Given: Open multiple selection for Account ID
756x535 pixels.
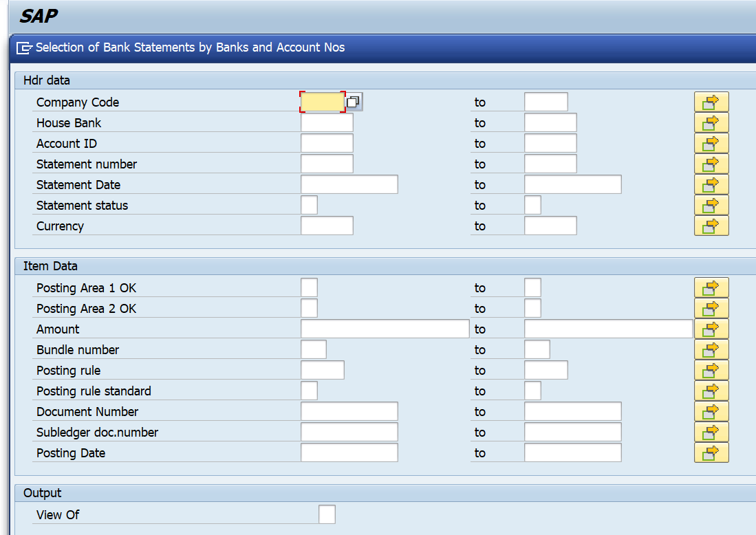Looking at the screenshot, I should 711,142.
